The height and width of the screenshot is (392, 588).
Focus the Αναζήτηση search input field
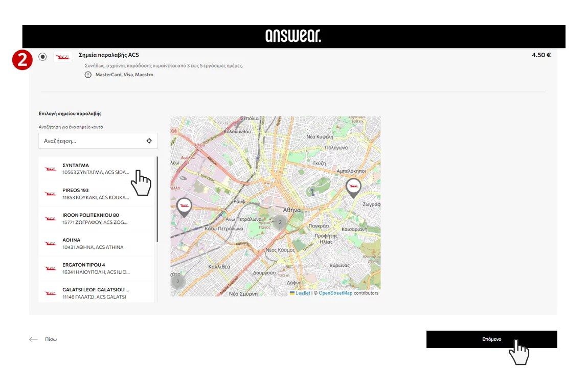(92, 141)
